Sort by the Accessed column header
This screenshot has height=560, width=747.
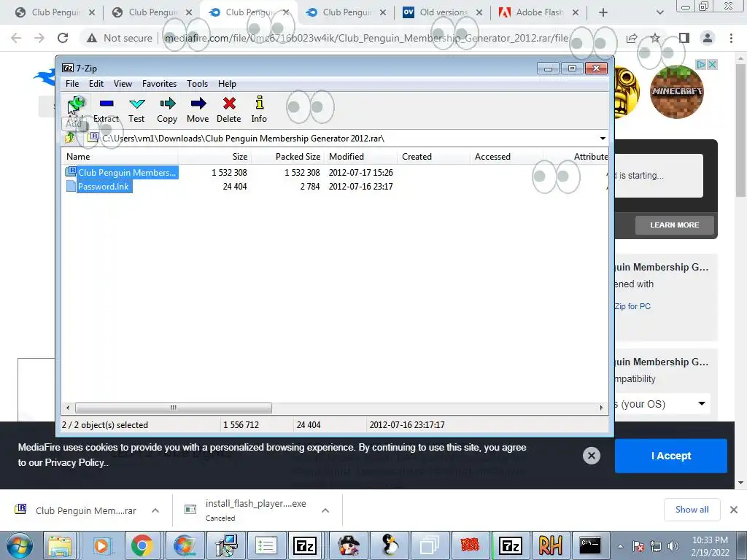tap(506, 157)
